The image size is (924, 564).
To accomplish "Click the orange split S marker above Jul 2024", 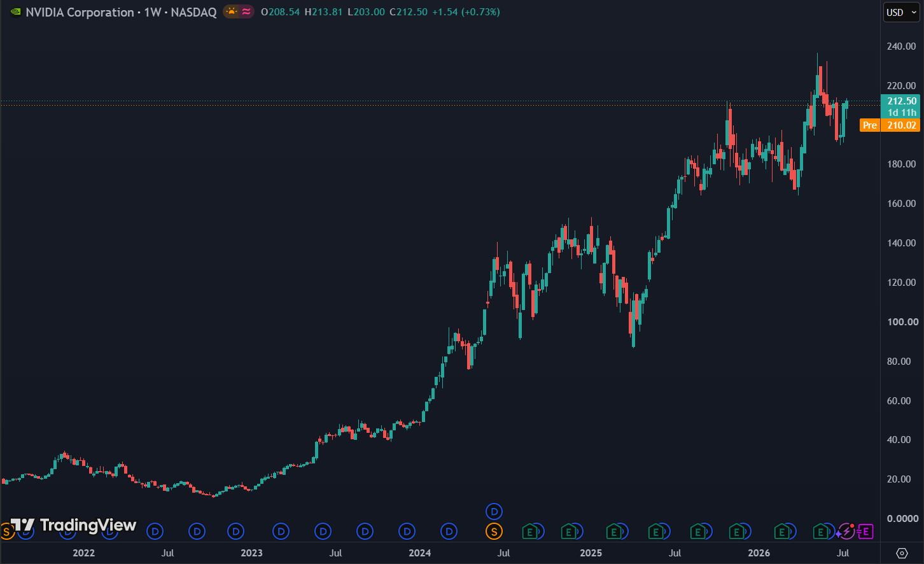I will coord(493,531).
